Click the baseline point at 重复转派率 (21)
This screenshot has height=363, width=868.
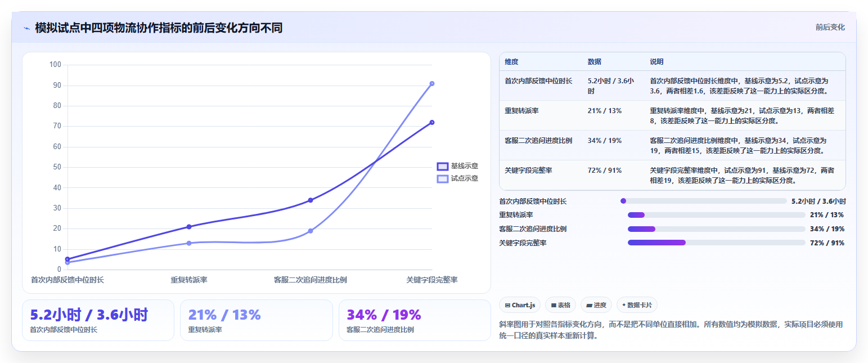pyautogui.click(x=189, y=227)
